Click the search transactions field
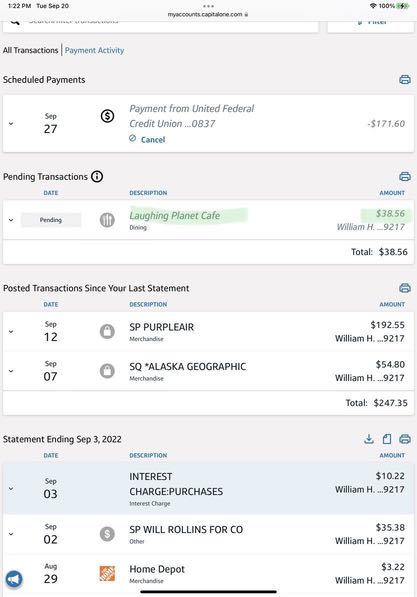 pos(160,24)
